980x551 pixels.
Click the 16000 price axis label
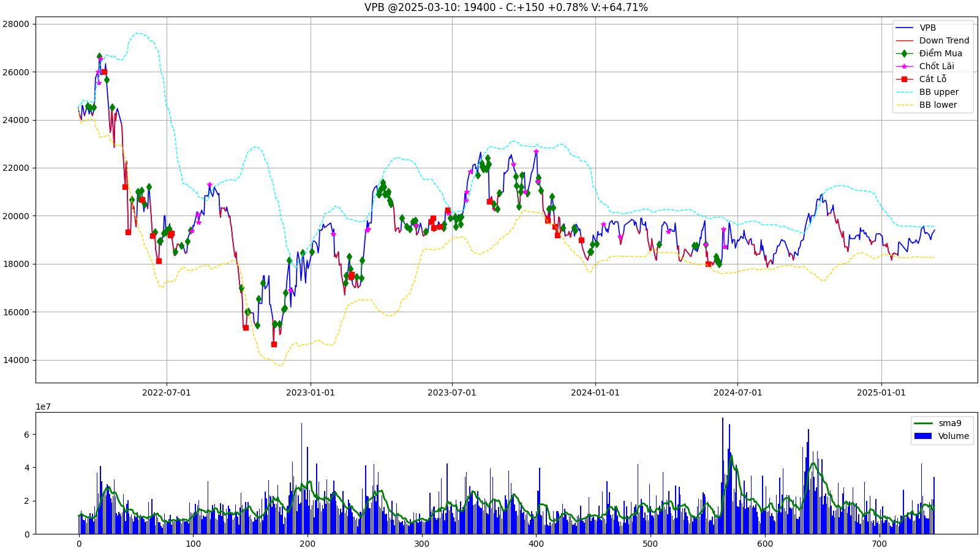16,312
